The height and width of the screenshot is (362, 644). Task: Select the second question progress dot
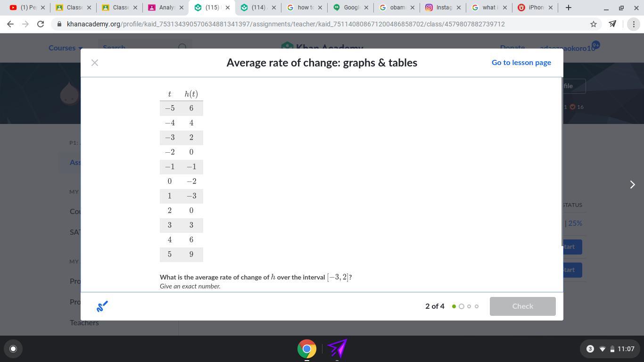(x=462, y=306)
